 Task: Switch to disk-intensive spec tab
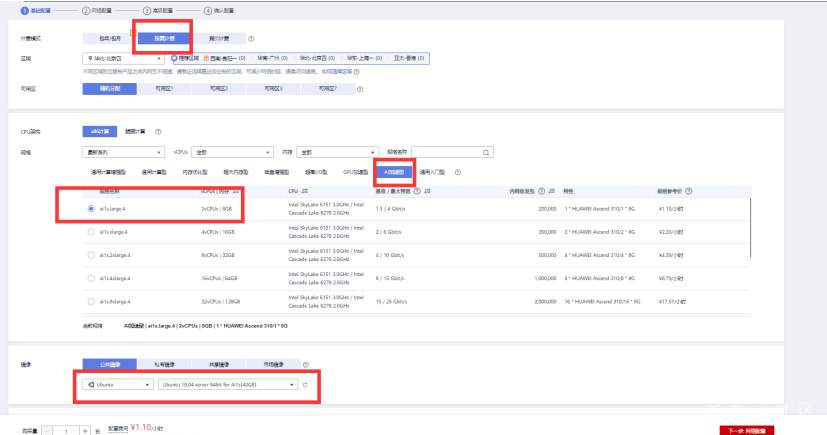276,172
